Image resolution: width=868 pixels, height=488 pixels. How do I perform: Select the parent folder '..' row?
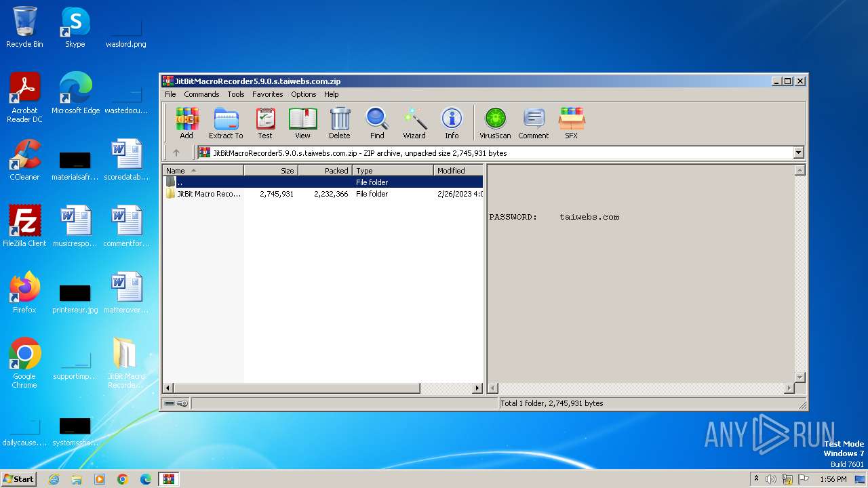(x=323, y=182)
